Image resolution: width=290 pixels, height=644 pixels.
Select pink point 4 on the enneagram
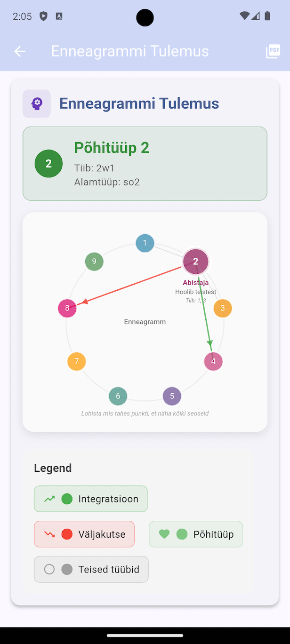tap(213, 361)
